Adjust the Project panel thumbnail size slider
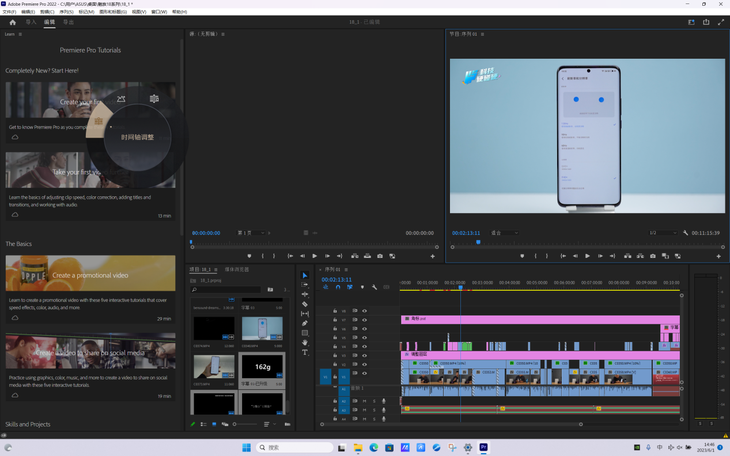 245,424
